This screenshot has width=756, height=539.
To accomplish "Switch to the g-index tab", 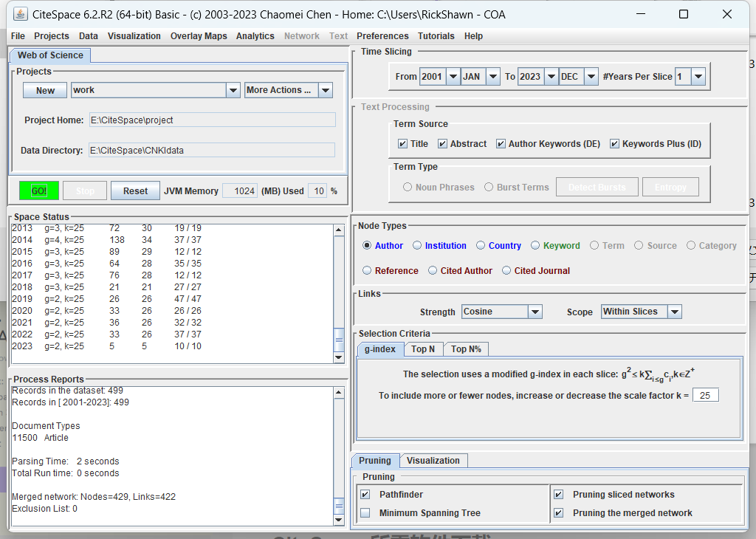I will coord(380,349).
